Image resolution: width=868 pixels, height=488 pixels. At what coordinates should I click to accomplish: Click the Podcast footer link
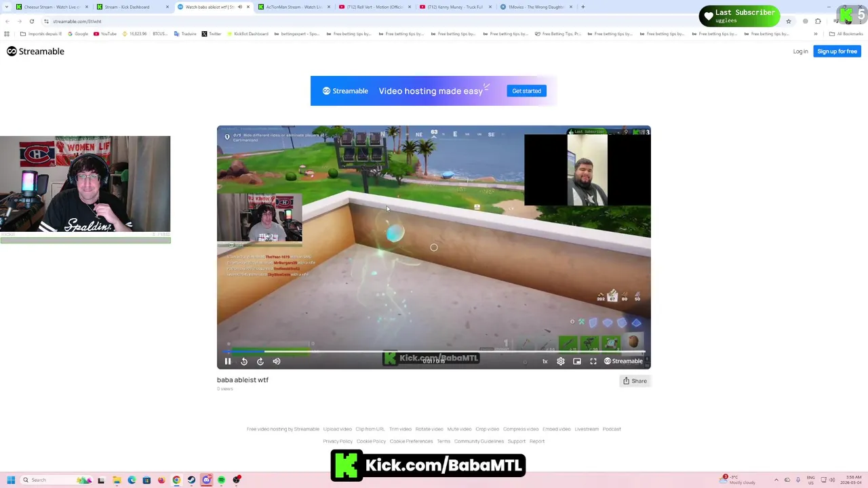[612, 429]
